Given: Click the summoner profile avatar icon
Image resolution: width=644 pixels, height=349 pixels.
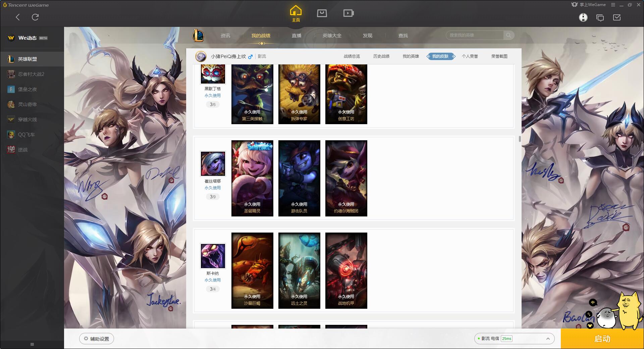Looking at the screenshot, I should [201, 56].
